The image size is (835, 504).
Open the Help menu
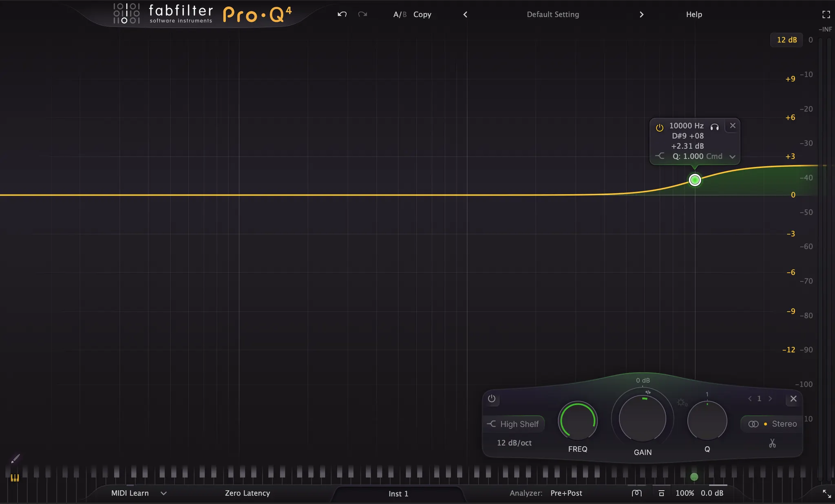(694, 14)
